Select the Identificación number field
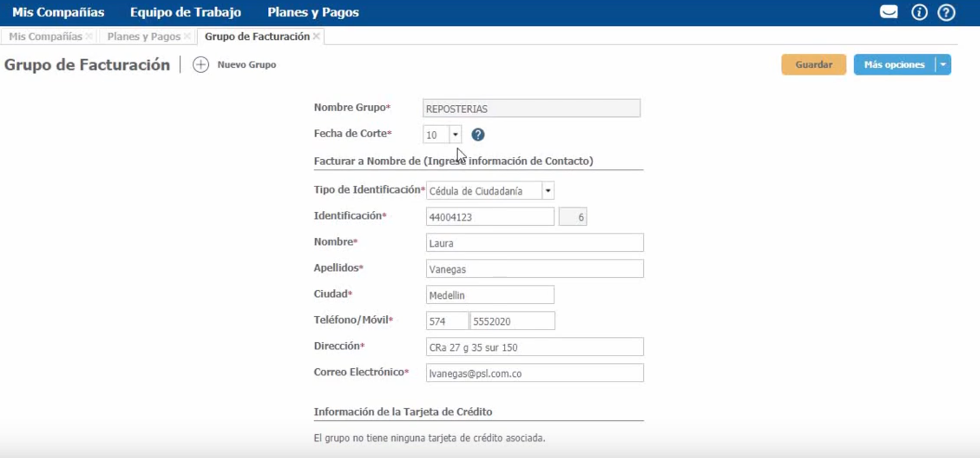Viewport: 980px width, 458px height. [x=489, y=217]
